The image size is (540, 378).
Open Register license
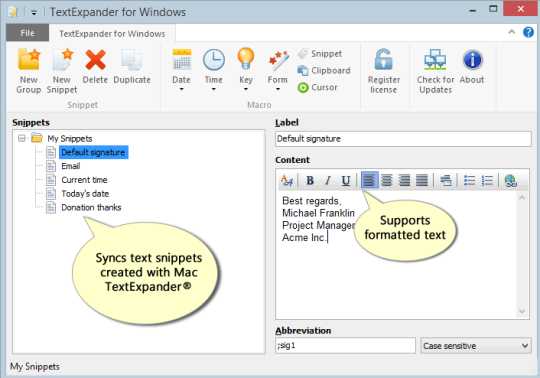(x=384, y=71)
